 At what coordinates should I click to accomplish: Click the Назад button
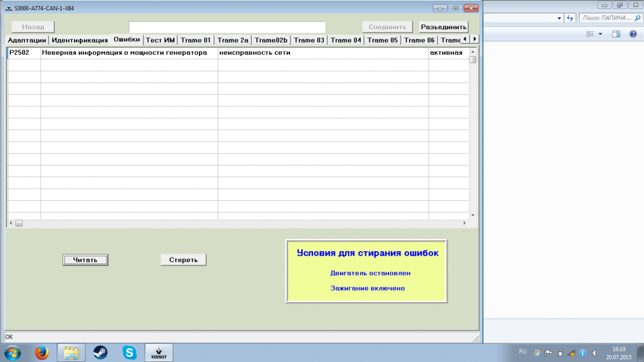point(33,26)
